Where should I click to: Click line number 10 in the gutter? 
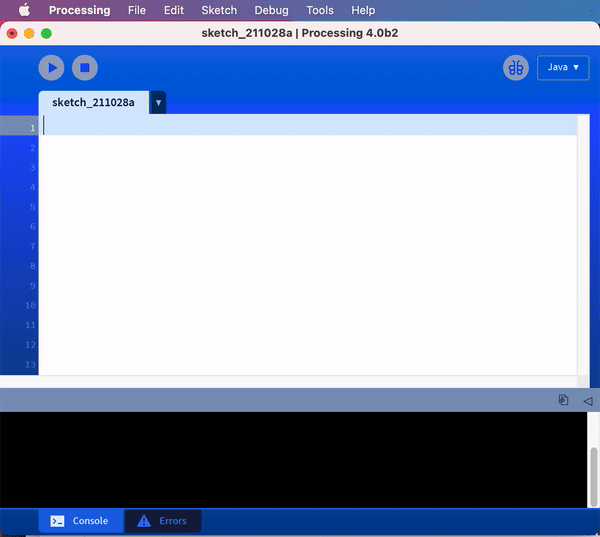(x=31, y=305)
